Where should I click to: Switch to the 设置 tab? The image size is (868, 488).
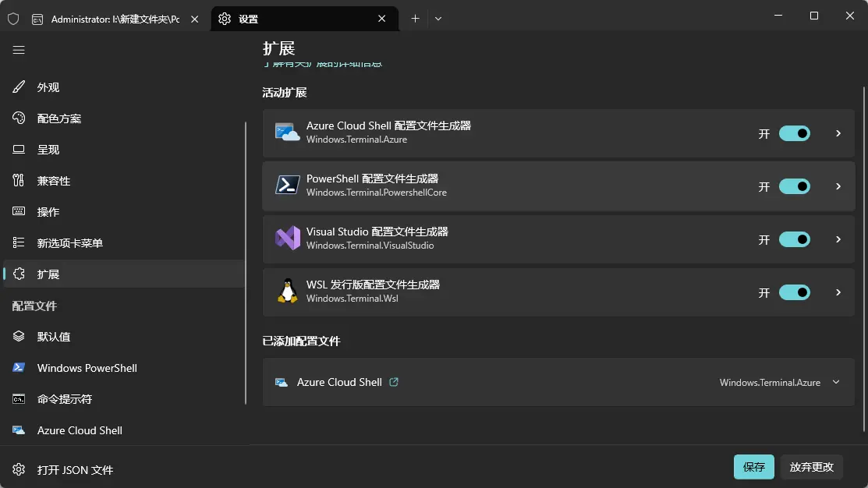tap(304, 19)
